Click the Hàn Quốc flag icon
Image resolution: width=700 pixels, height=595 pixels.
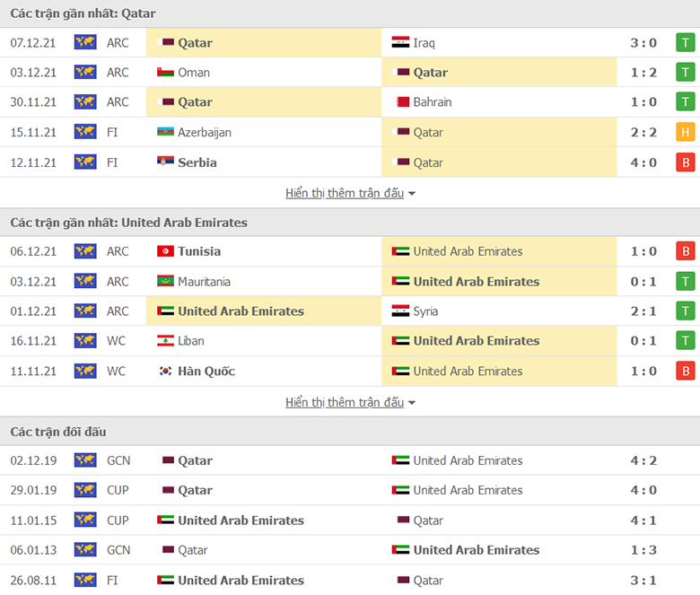166,371
